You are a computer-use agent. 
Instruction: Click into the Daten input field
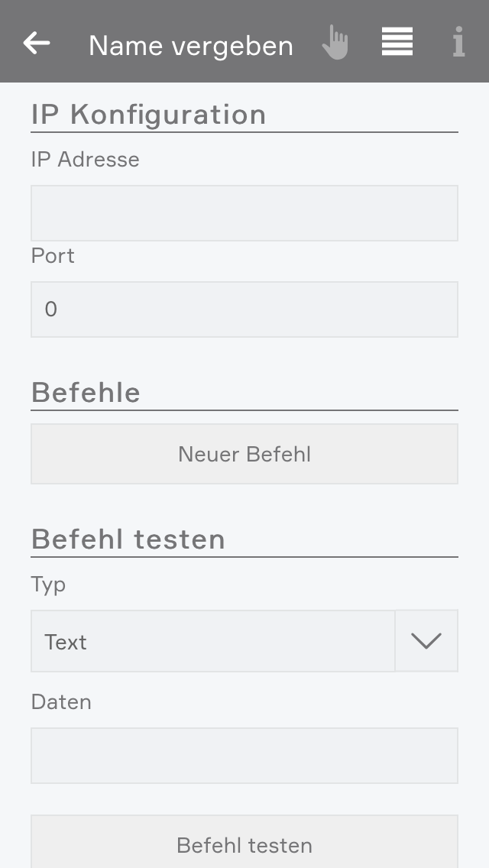coord(244,756)
